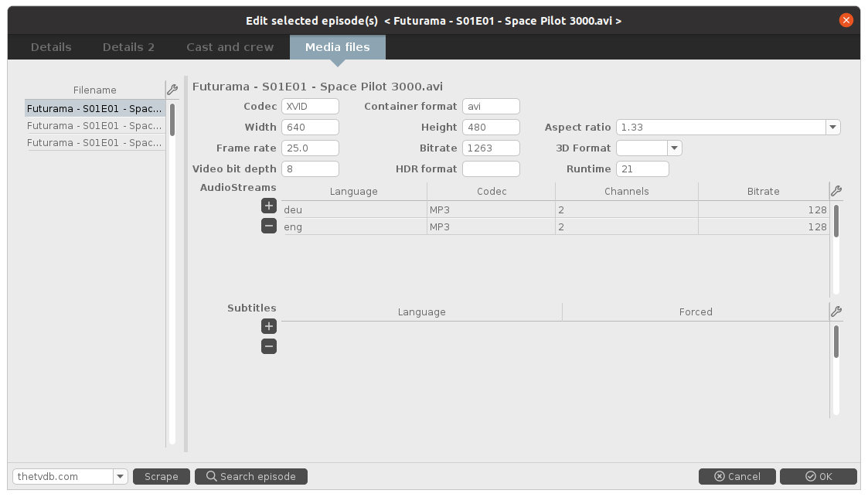
Task: Remove audio stream with minus button
Action: tap(268, 226)
